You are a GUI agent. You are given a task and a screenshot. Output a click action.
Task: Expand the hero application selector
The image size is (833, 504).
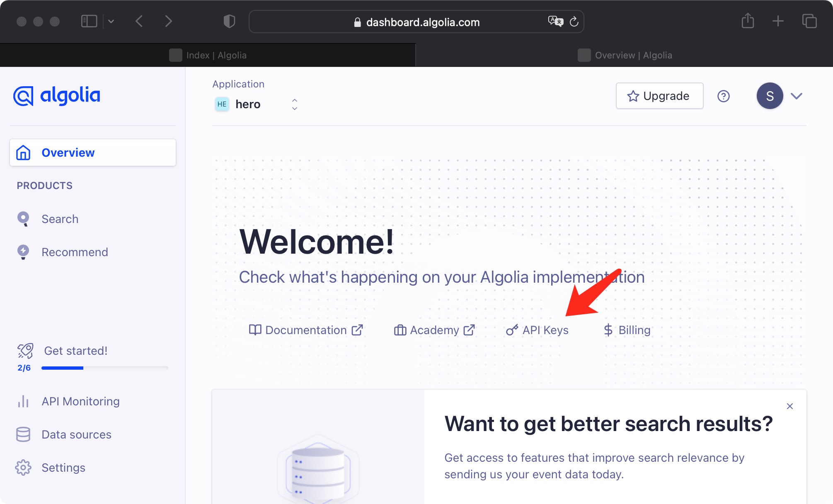tap(294, 104)
